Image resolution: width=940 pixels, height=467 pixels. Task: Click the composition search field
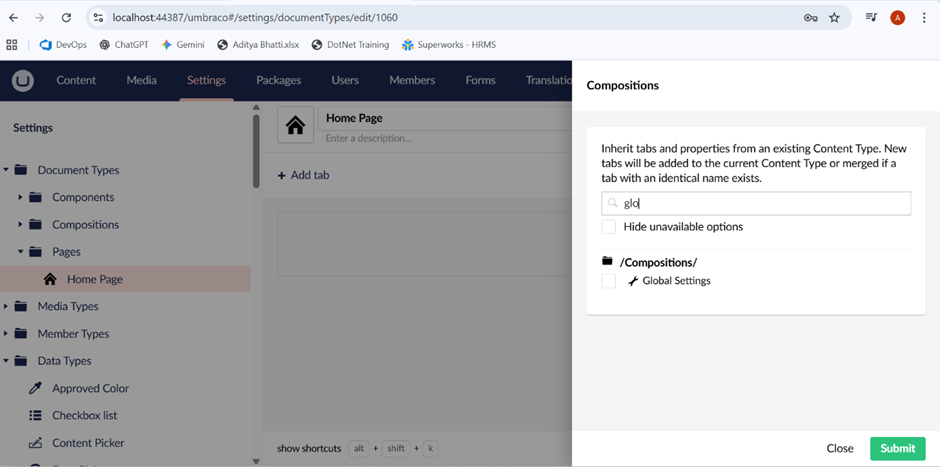(x=756, y=203)
